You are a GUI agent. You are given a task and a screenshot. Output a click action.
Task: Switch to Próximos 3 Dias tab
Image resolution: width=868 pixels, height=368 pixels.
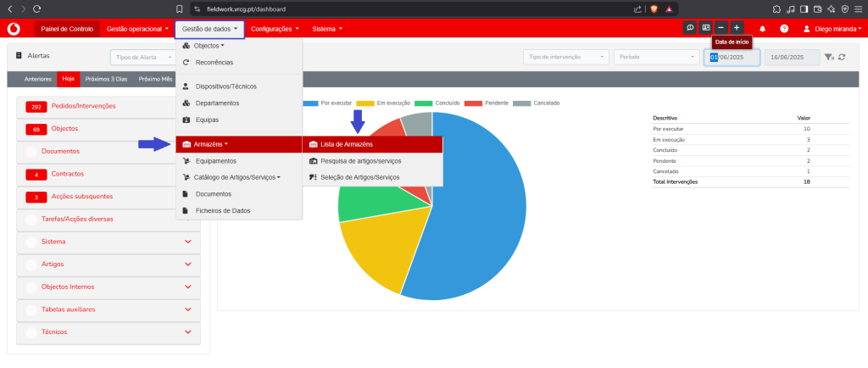click(x=106, y=79)
